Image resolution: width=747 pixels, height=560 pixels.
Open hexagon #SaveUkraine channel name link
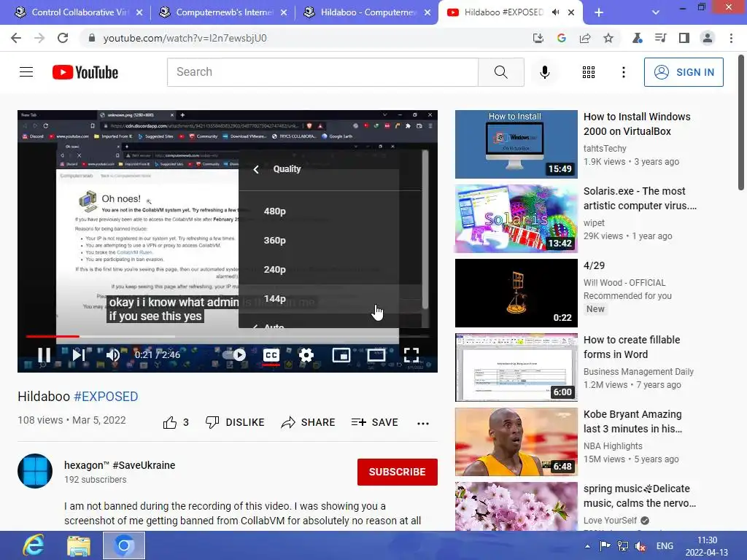pos(120,465)
